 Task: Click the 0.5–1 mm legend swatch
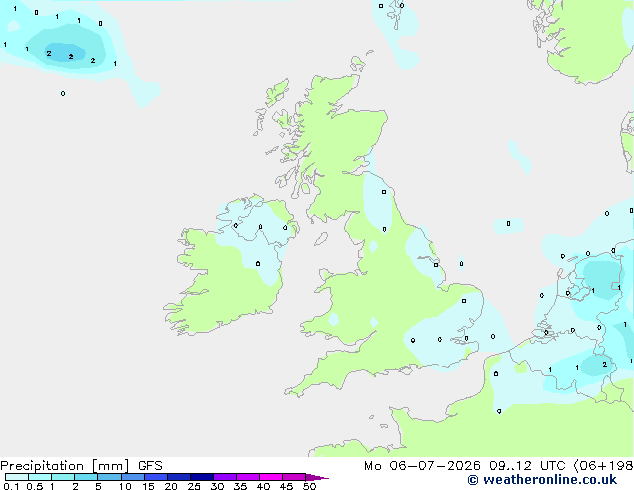pos(40,477)
